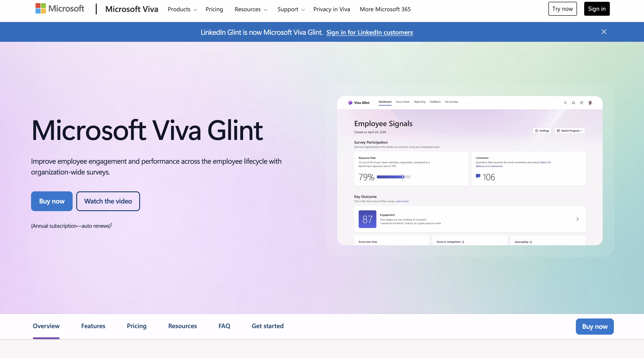644x358 pixels.
Task: Click the Viva Glint logo in dashboard preview
Action: (x=358, y=103)
